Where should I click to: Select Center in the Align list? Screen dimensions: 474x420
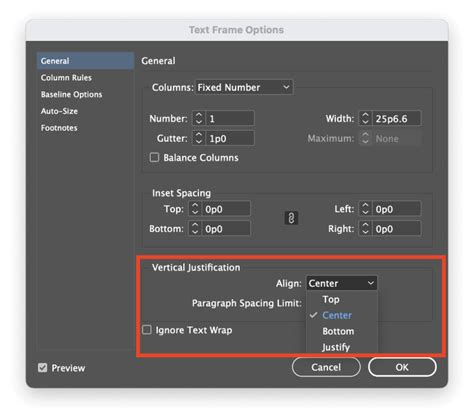[337, 315]
